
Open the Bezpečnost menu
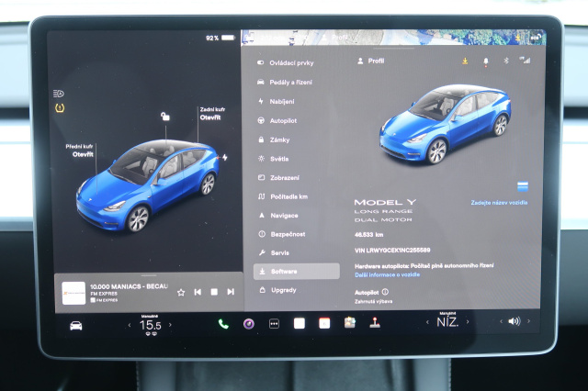[282, 234]
